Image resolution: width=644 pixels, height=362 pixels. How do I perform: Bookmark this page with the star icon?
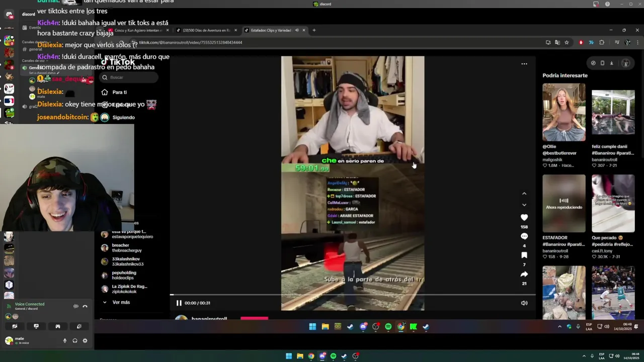567,43
